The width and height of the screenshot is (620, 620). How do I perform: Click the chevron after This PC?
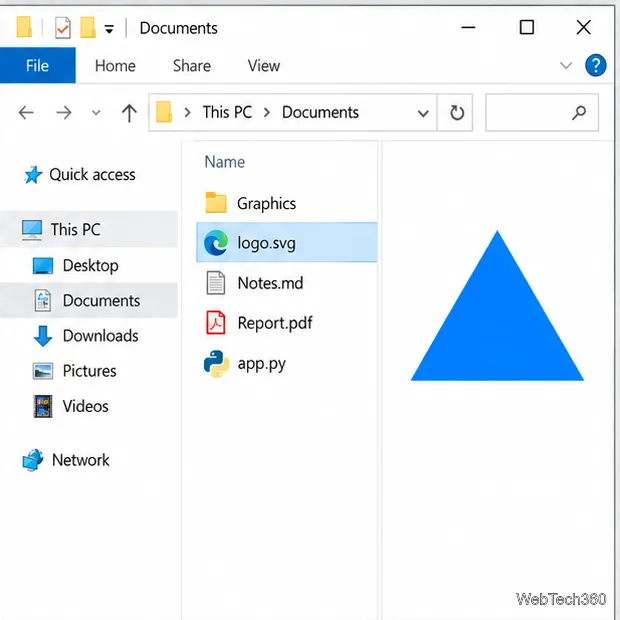tap(267, 113)
